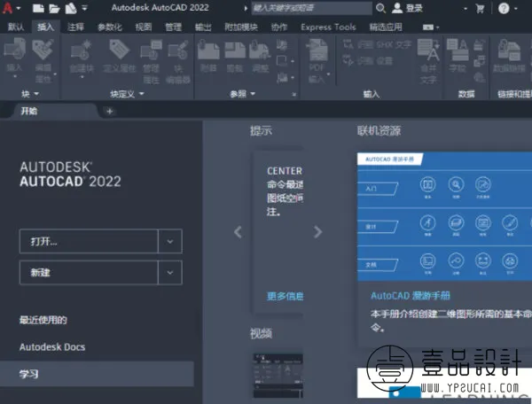Click the 合并文字 combine text icon
The height and width of the screenshot is (404, 532).
[428, 50]
